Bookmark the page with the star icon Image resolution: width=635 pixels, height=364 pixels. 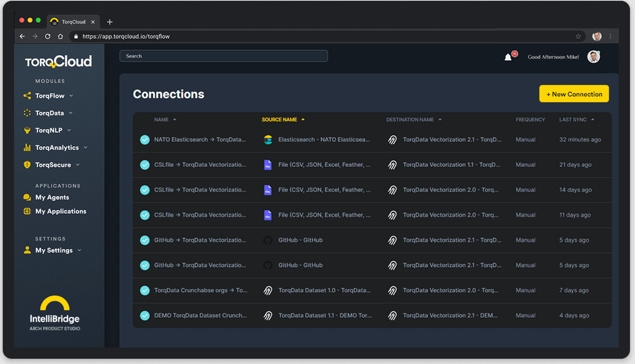click(578, 36)
